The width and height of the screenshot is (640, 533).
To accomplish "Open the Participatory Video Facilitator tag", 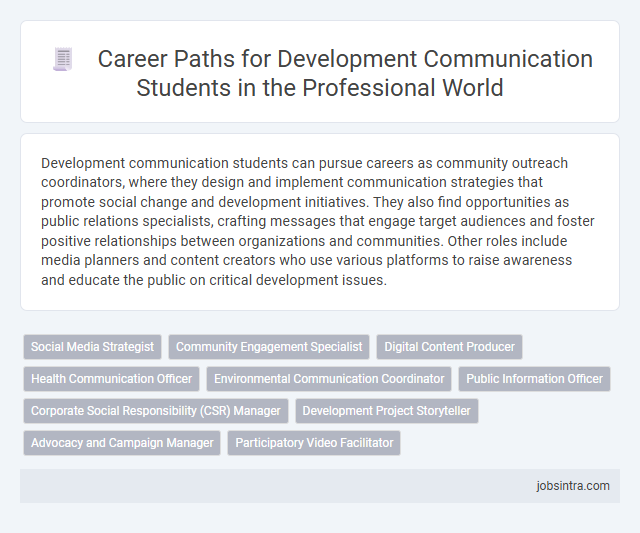I will point(314,443).
